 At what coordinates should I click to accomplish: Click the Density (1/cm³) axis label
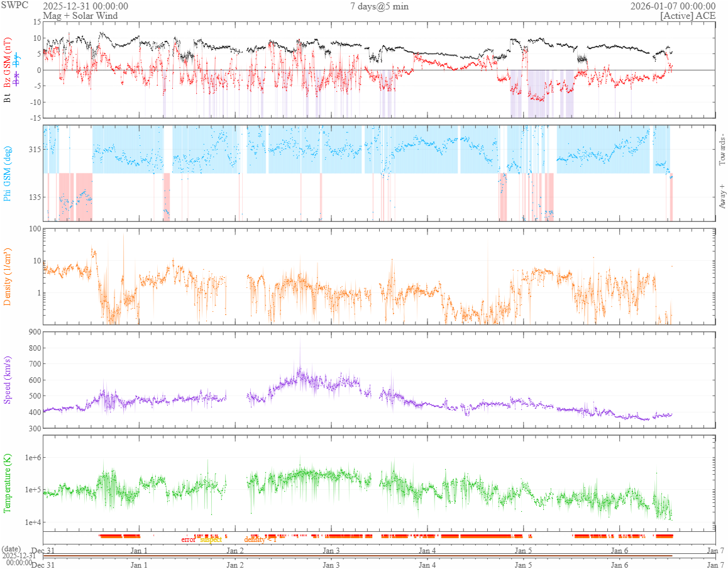click(7, 277)
